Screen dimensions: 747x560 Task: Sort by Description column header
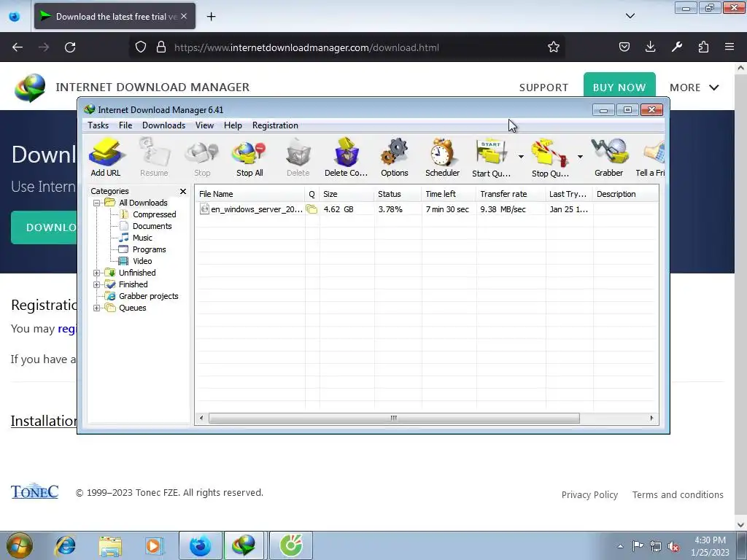625,194
